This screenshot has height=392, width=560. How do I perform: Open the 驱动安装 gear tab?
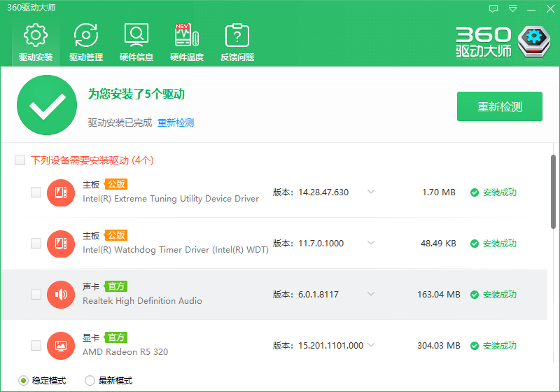tap(36, 43)
